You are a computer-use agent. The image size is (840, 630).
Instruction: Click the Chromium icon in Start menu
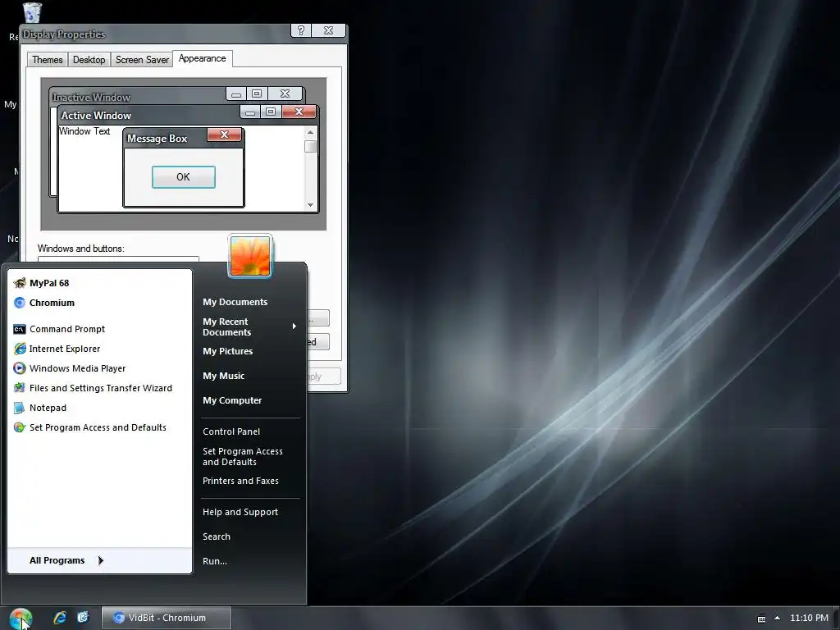(x=20, y=303)
